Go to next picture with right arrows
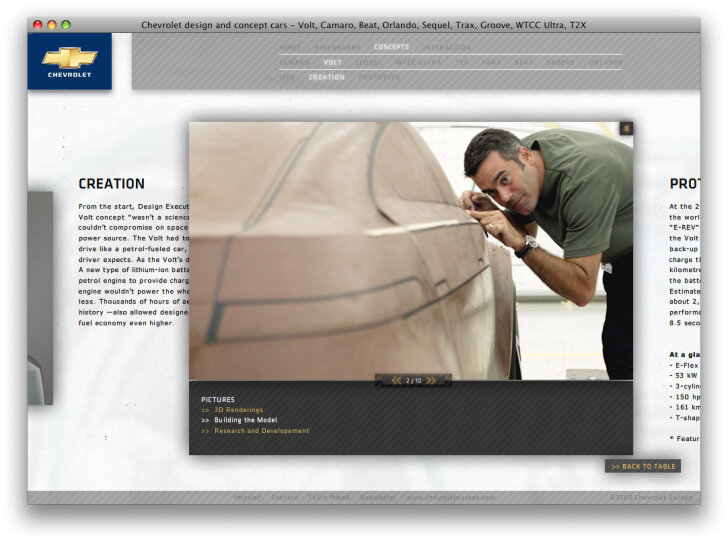The width and height of the screenshot is (728, 542). 431,381
